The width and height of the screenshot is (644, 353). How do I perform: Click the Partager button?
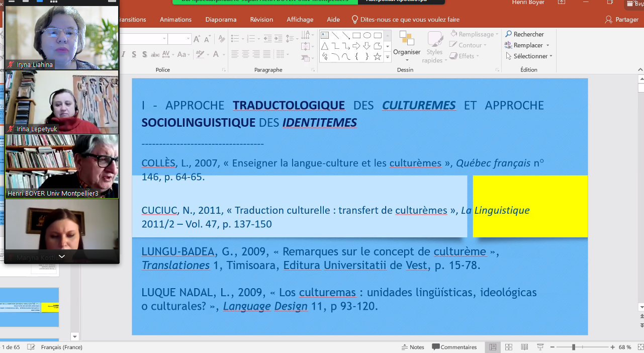(622, 19)
